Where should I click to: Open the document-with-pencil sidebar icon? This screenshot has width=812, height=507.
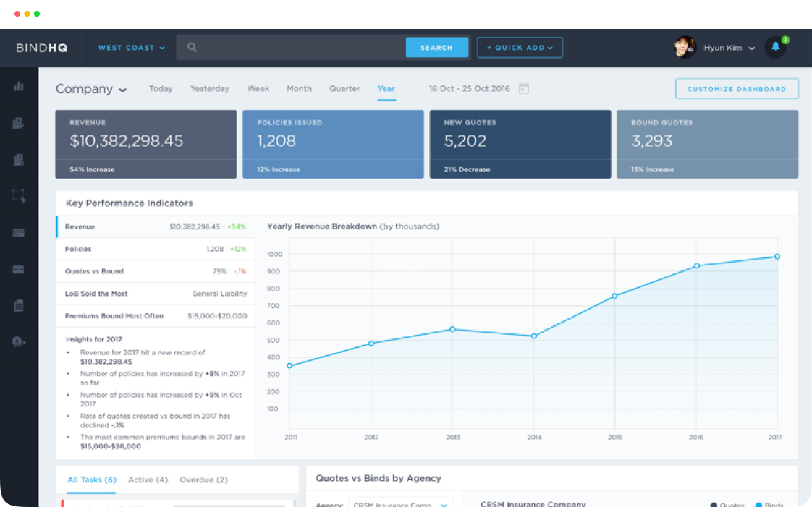coord(19,123)
